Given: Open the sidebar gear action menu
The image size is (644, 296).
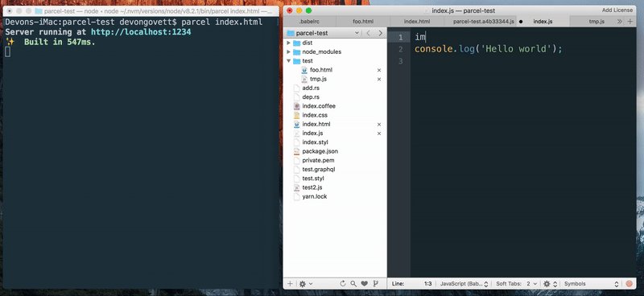Looking at the screenshot, I should coord(306,284).
